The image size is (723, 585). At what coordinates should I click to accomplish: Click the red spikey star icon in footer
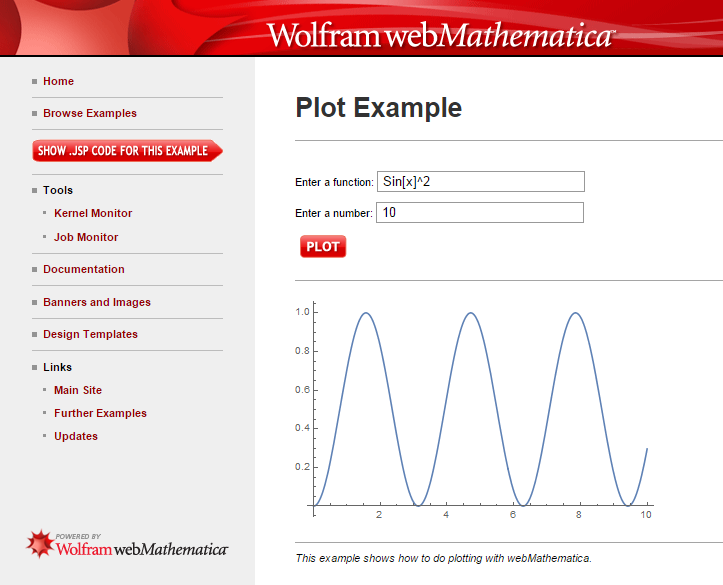click(40, 543)
